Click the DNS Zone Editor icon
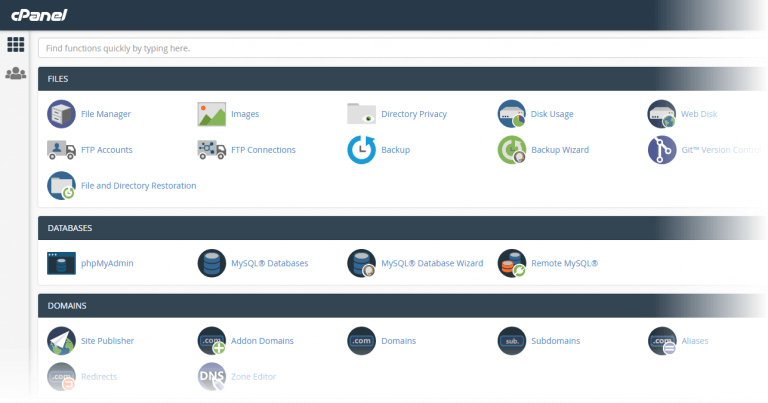Image resolution: width=768 pixels, height=403 pixels. 212,377
